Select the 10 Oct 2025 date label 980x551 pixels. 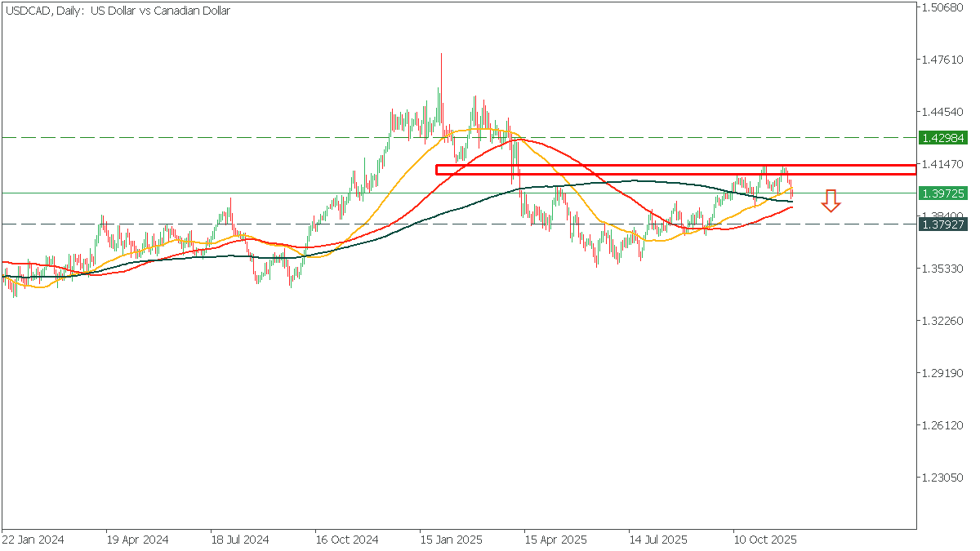coord(764,540)
